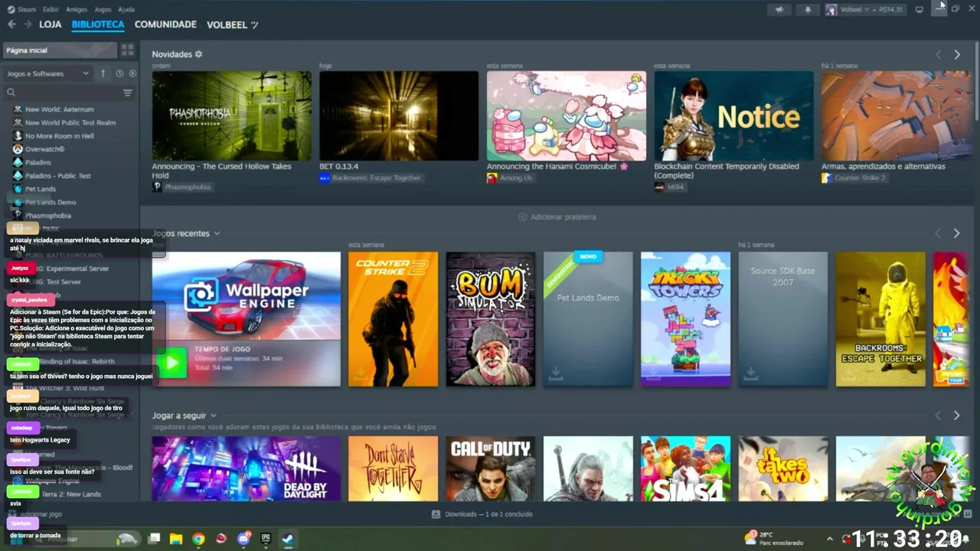Viewport: 980px width, 551px height.
Task: Open Tricky Towers game cover
Action: (x=686, y=319)
